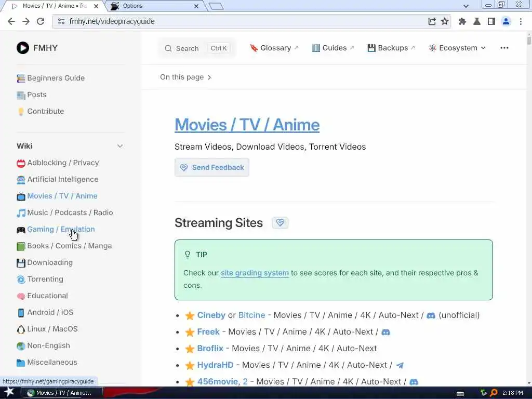This screenshot has height=399, width=532.
Task: Collapse the Wiki sidebar section
Action: click(120, 146)
